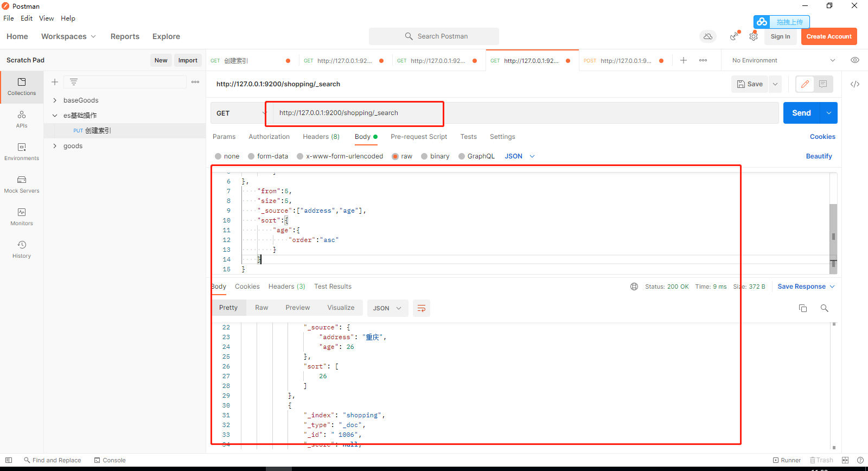This screenshot has width=868, height=471.
Task: Click the Search Postman box
Action: (x=434, y=36)
